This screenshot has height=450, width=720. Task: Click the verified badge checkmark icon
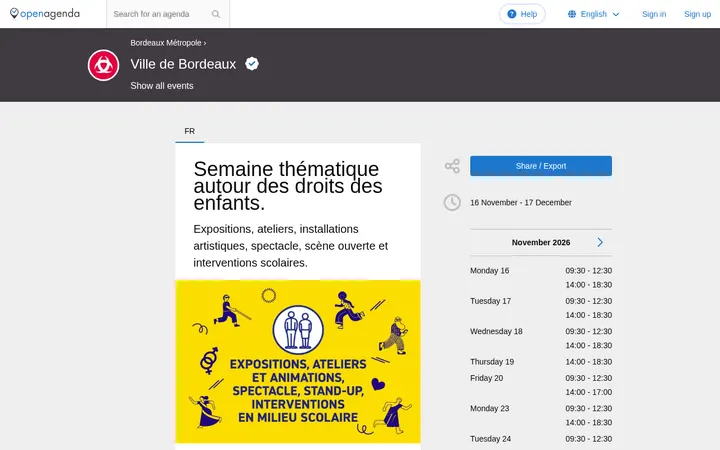[x=252, y=63]
